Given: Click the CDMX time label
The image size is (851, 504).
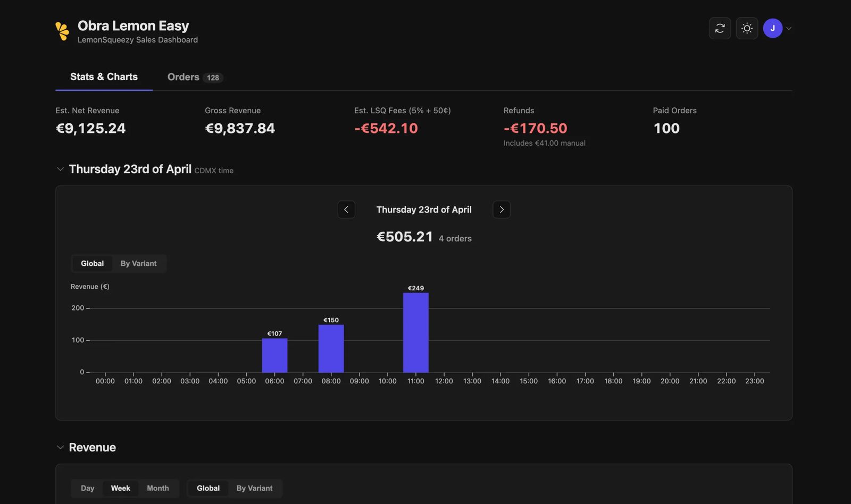Looking at the screenshot, I should pyautogui.click(x=214, y=171).
